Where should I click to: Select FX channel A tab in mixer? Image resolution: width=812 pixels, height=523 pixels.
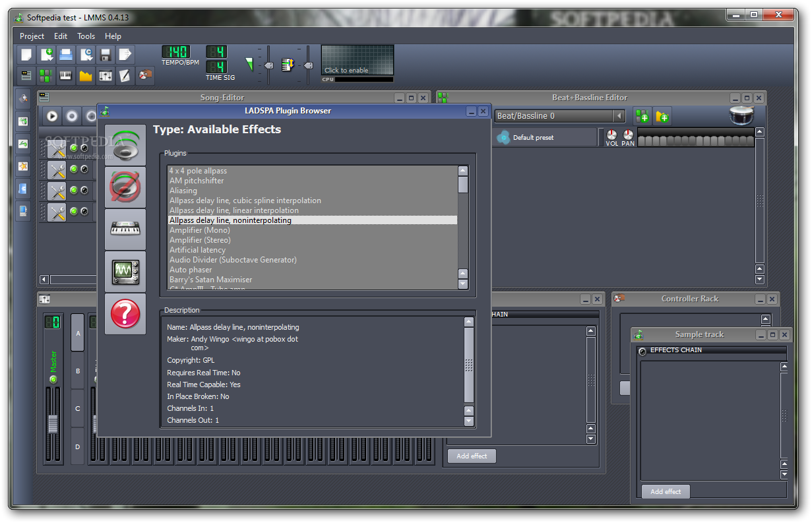pyautogui.click(x=78, y=332)
